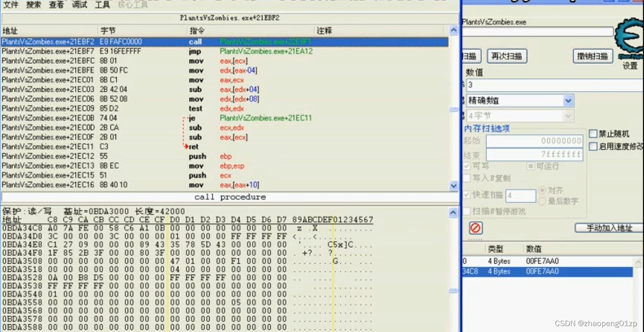Click jump target PlantsVsZombies.exe+21EA12

[x=266, y=51]
